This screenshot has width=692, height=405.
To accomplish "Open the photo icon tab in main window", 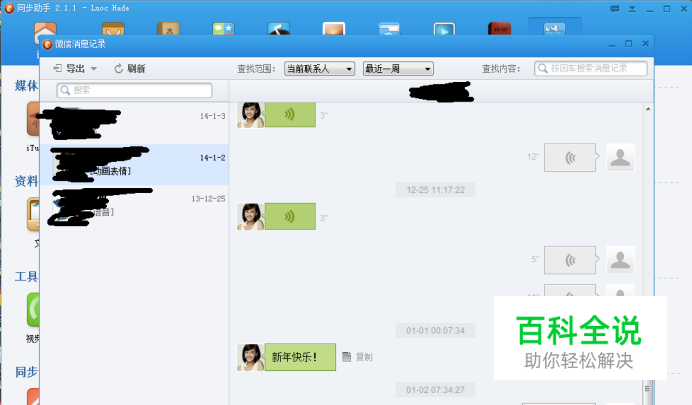I will click(x=334, y=29).
